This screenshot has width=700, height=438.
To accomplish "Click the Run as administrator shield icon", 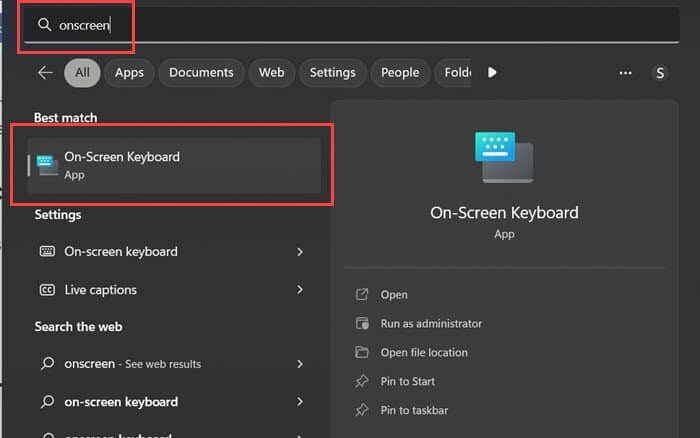I will pyautogui.click(x=362, y=323).
